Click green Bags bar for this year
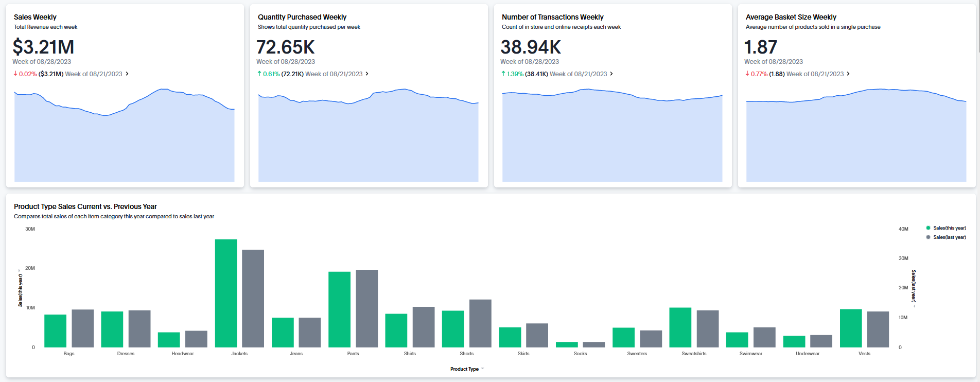Image resolution: width=980 pixels, height=382 pixels. pos(56,331)
